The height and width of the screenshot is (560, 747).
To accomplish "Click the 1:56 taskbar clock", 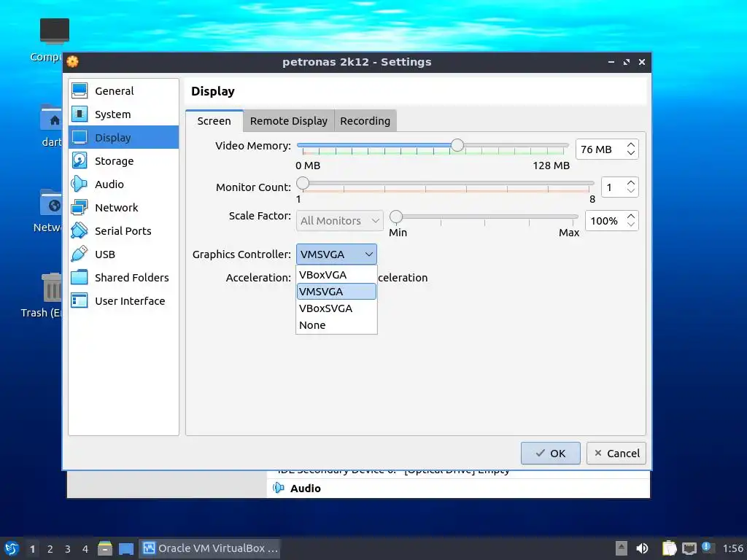I will pos(732,548).
